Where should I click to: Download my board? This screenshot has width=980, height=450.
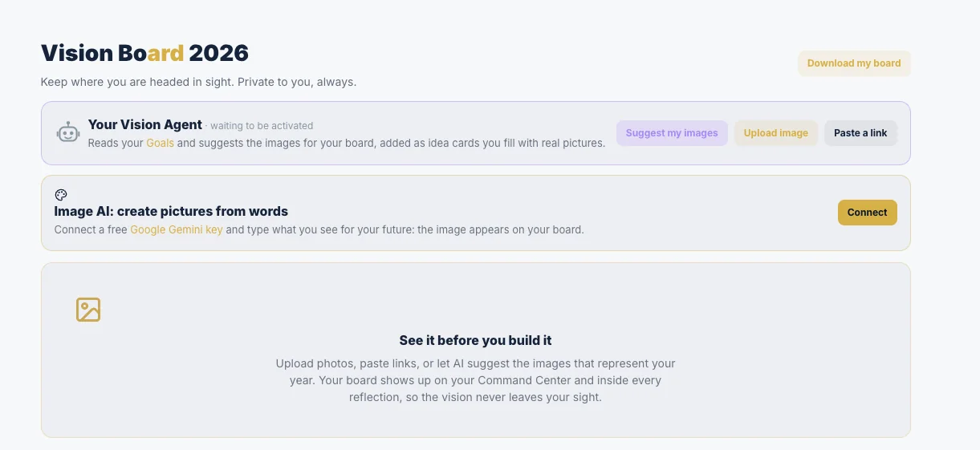tap(854, 63)
